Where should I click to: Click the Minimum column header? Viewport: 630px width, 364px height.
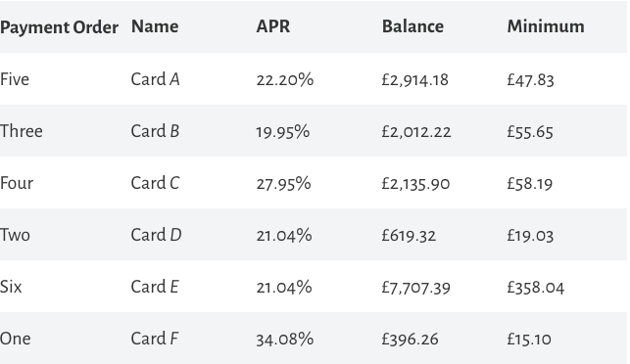pyautogui.click(x=546, y=26)
